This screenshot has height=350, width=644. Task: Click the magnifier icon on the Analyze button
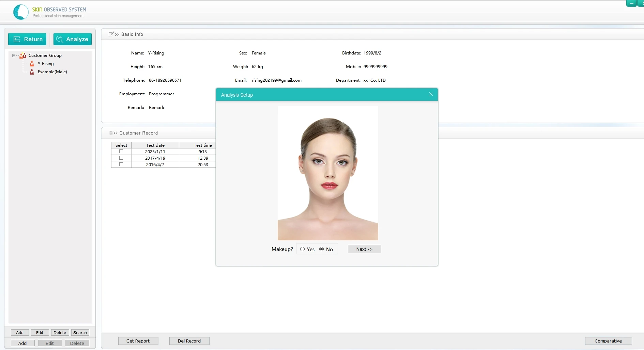[59, 39]
